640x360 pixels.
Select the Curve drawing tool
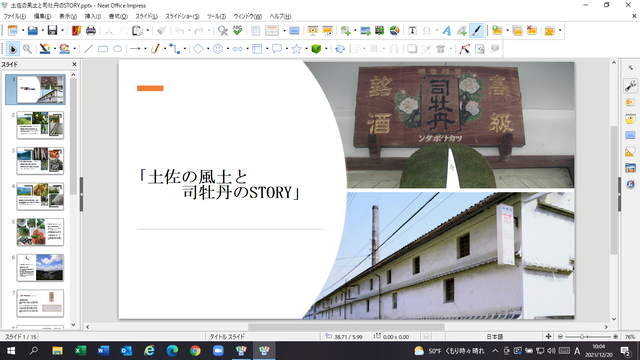[x=155, y=49]
